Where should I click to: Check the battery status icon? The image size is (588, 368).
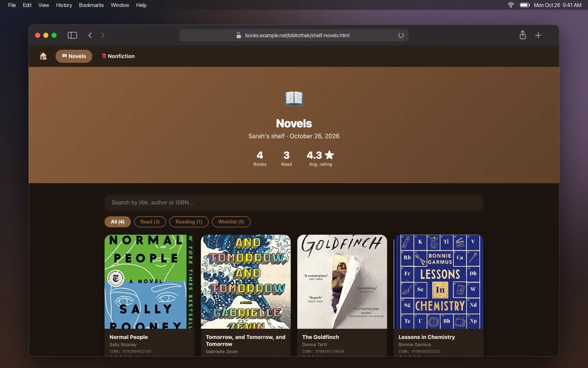pyautogui.click(x=525, y=5)
